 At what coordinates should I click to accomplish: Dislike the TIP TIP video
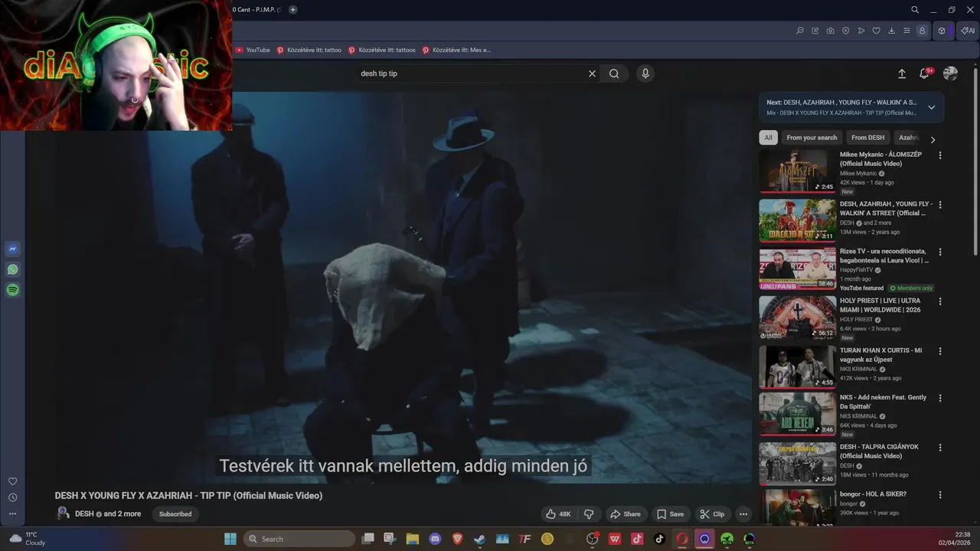coord(589,514)
